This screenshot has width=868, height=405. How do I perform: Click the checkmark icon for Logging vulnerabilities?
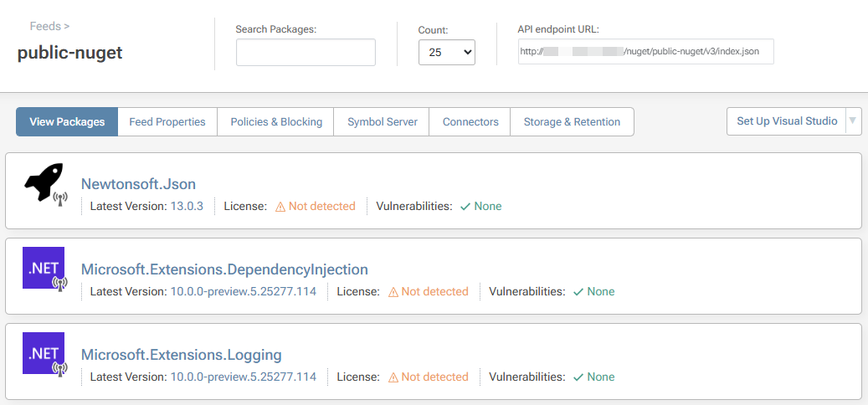pyautogui.click(x=578, y=377)
